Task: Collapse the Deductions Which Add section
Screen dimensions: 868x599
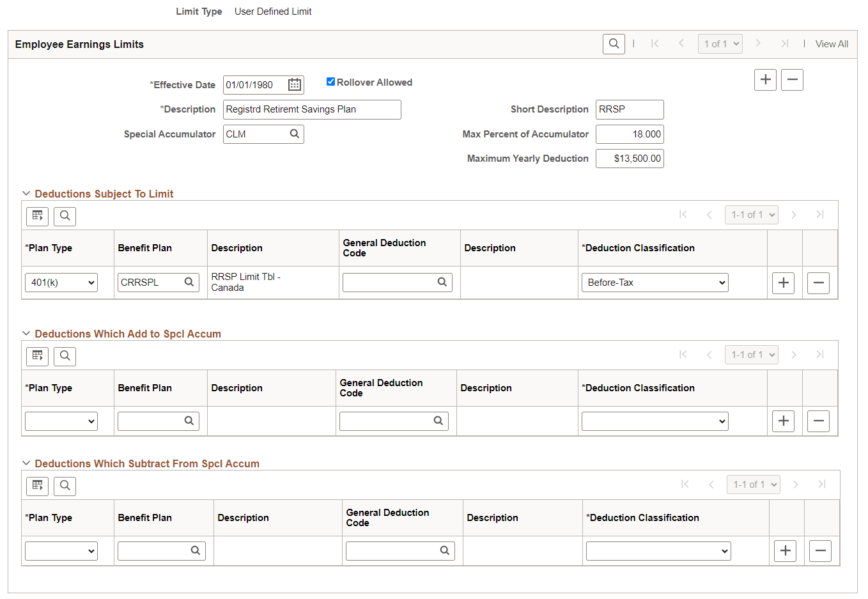Action: (x=26, y=333)
